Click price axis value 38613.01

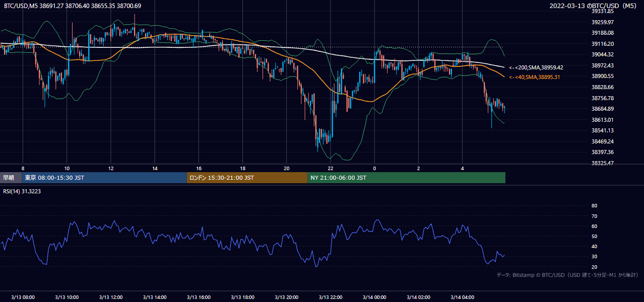coord(602,120)
